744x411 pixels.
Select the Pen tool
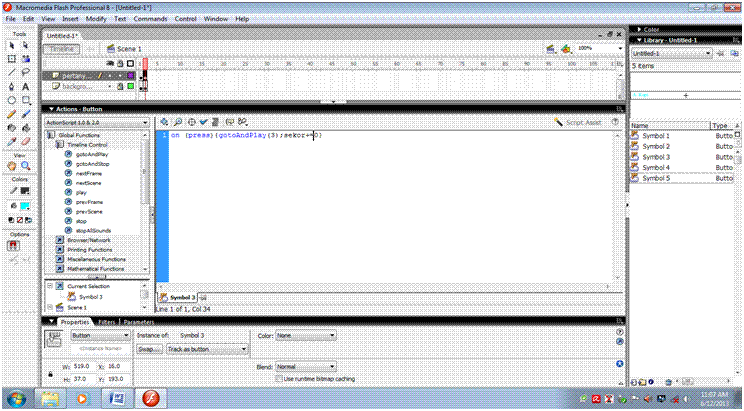(12, 86)
